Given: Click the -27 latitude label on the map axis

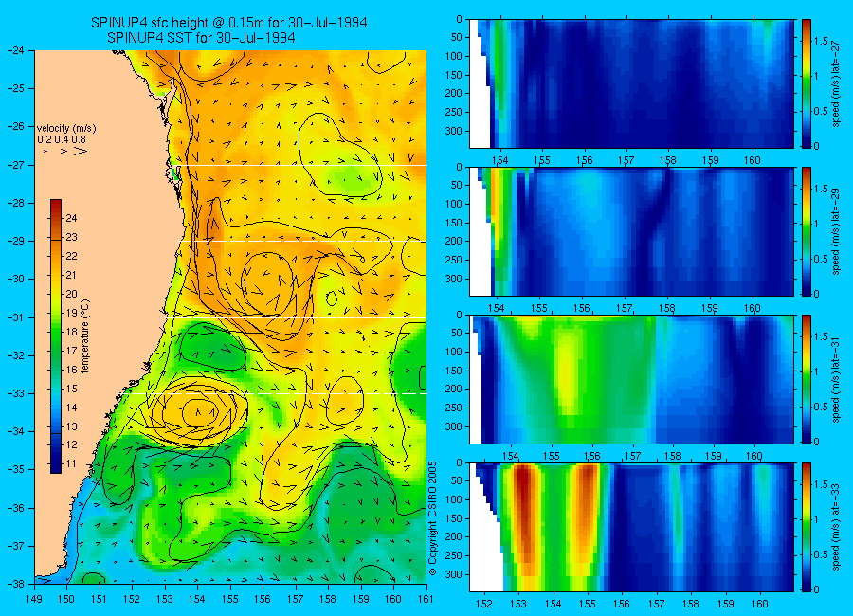Looking at the screenshot, I should tap(16, 165).
